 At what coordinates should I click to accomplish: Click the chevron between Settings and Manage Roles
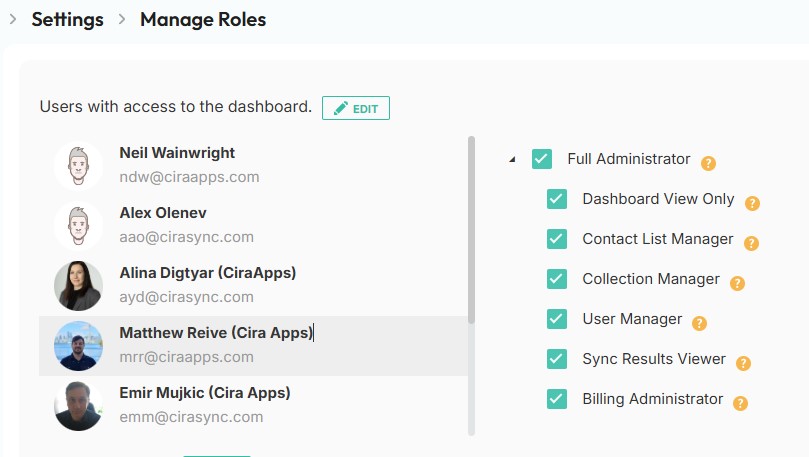[122, 19]
